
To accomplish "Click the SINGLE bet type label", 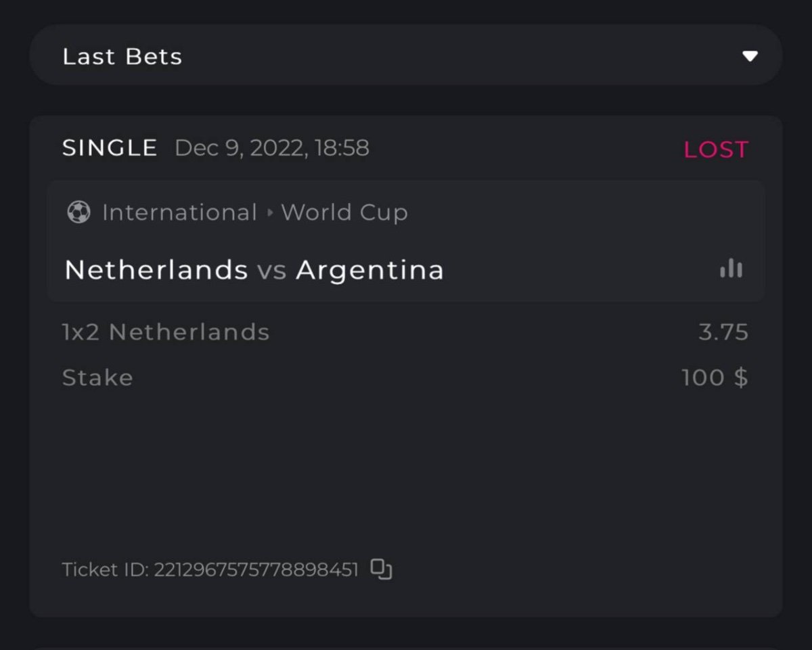I will tap(110, 148).
